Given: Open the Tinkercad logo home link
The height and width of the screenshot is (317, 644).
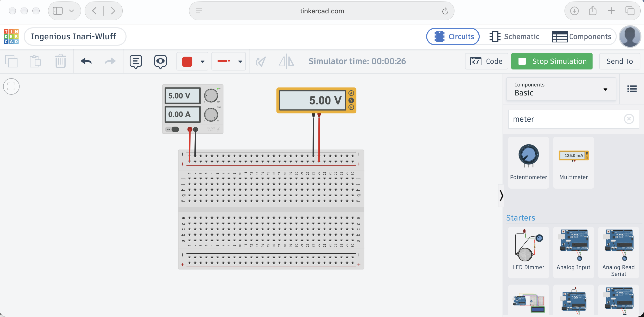Looking at the screenshot, I should (x=11, y=37).
